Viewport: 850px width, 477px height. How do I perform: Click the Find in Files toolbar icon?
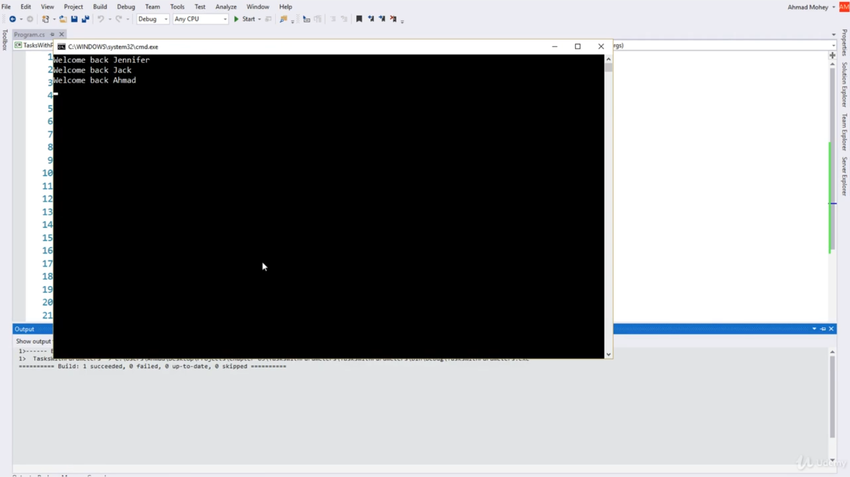tap(283, 19)
